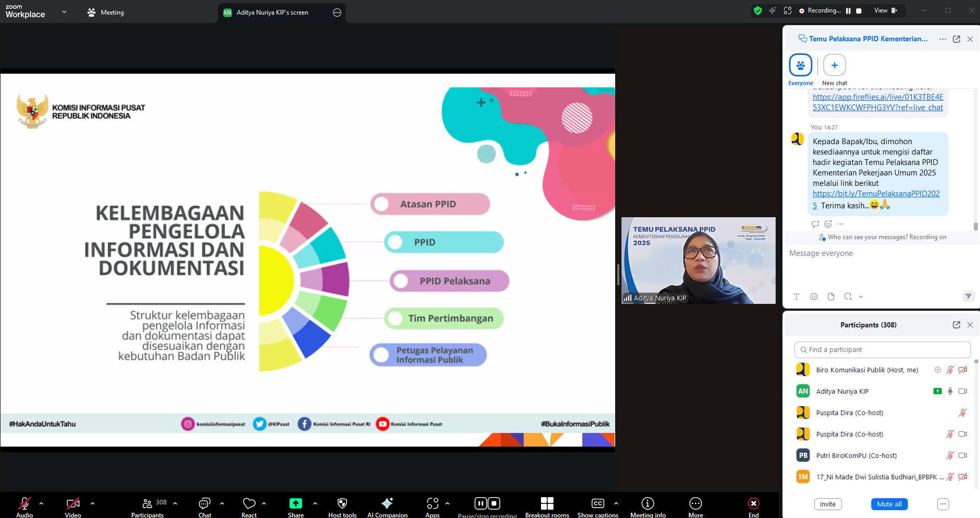Expand screenshot options caret in composer
The image size is (980, 518).
[861, 297]
